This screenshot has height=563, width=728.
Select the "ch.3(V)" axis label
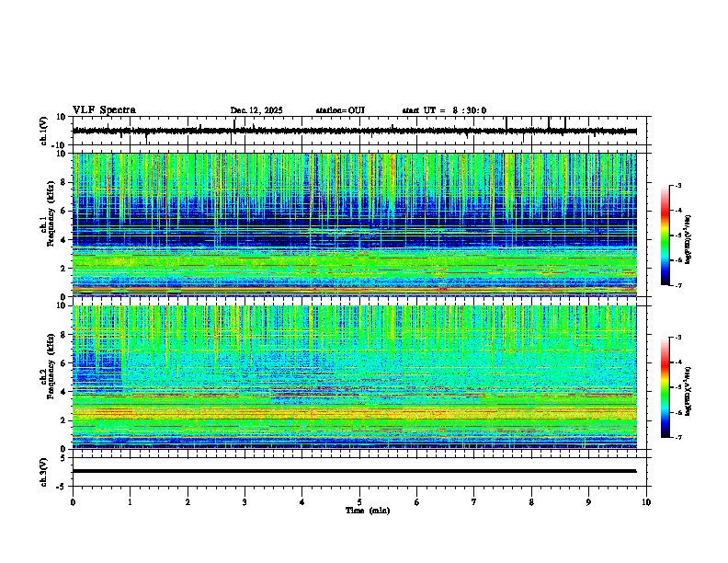click(44, 472)
